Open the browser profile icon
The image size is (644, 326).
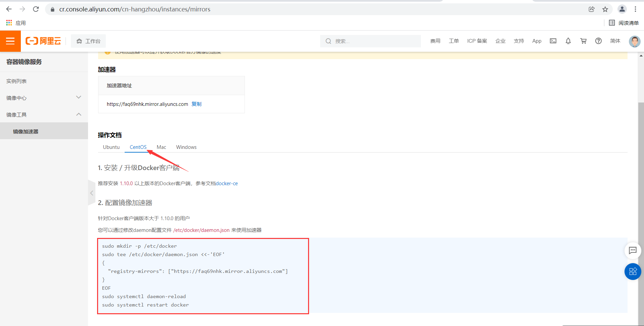coord(622,9)
